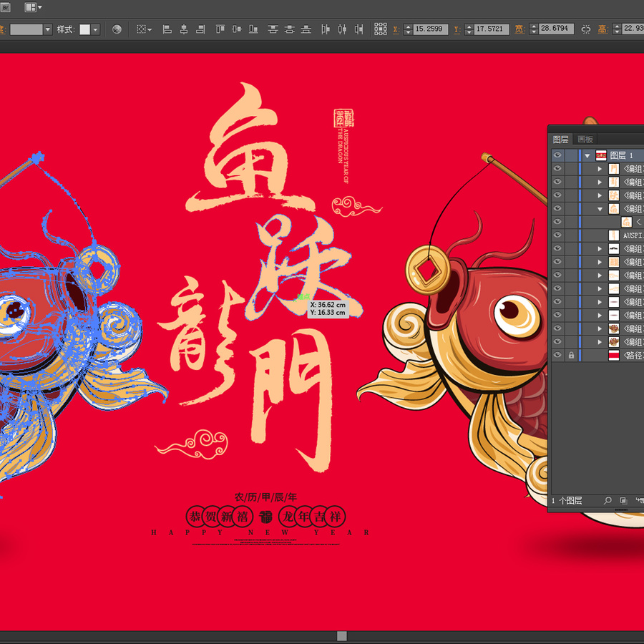644x644 pixels.
Task: Click the '1 个图层' layer count text
Action: (567, 500)
